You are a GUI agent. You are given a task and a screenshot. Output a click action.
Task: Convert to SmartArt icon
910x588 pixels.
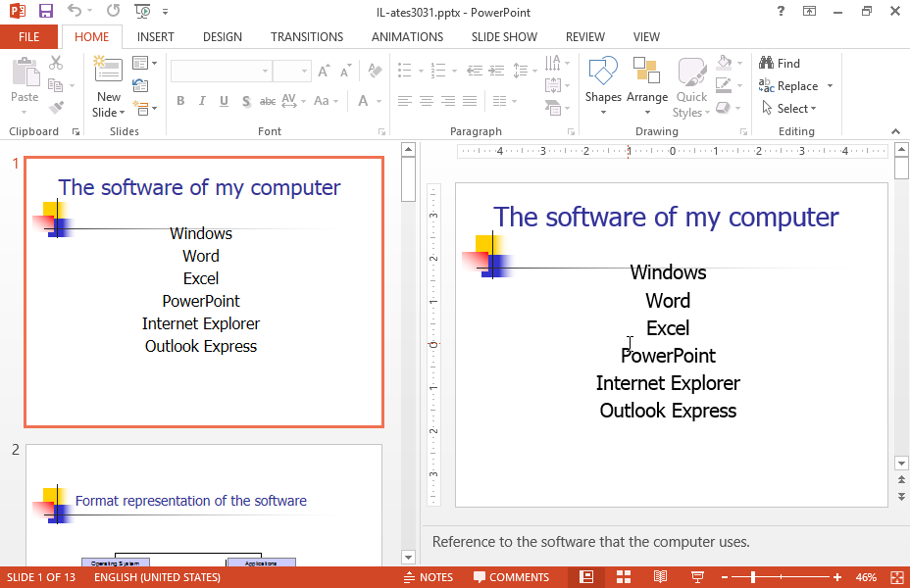557,108
